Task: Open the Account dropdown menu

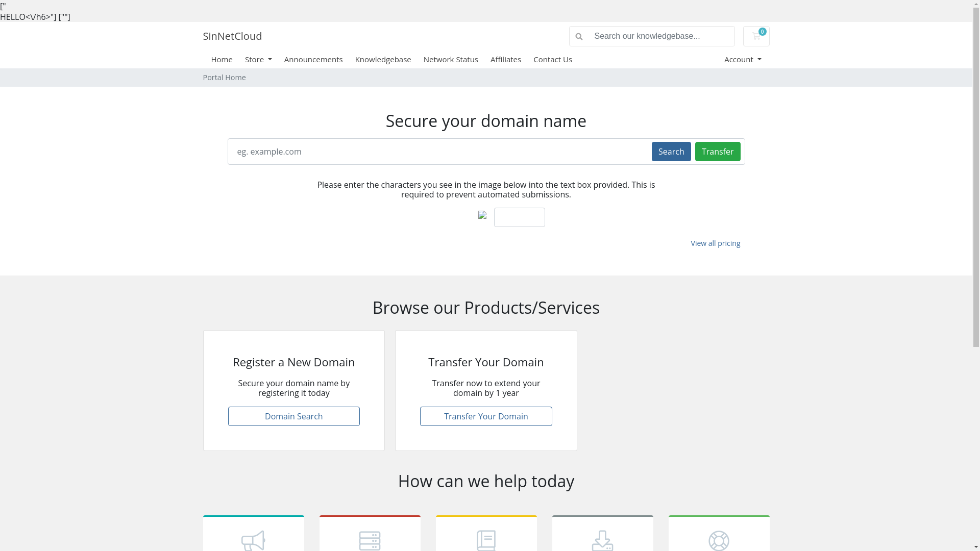Action: click(743, 59)
